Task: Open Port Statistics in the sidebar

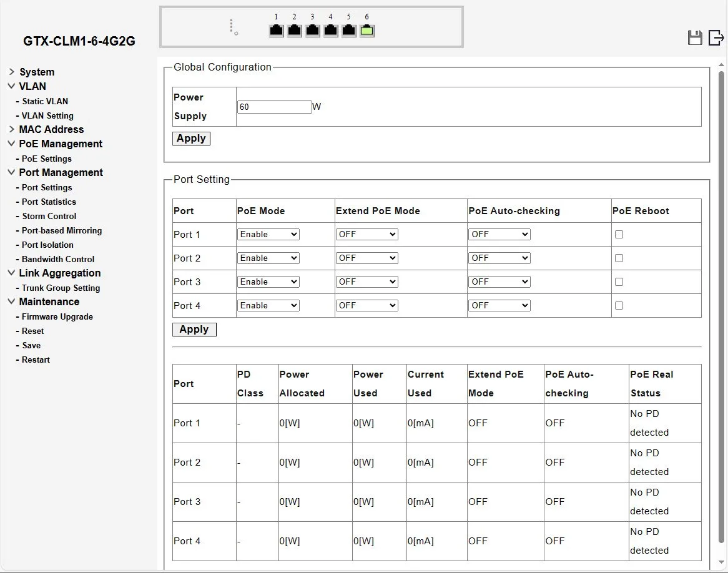Action: tap(49, 202)
